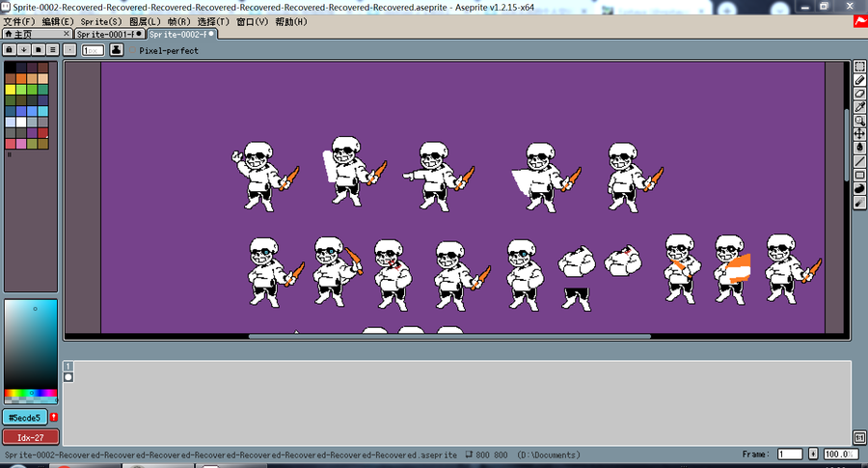Viewport: 868px width, 468px height.
Task: Click the home icon on 主页 tab
Action: click(9, 35)
